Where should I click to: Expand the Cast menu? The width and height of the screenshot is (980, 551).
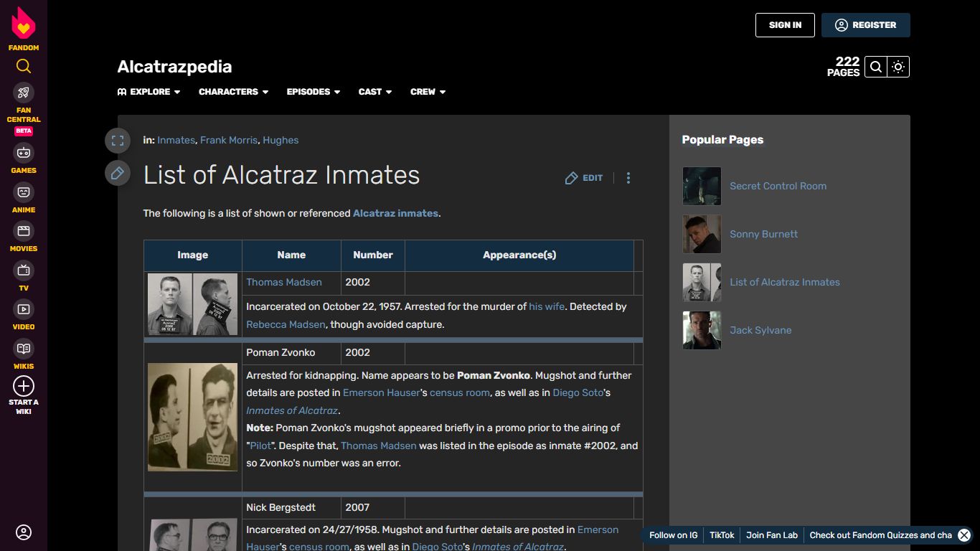click(375, 92)
